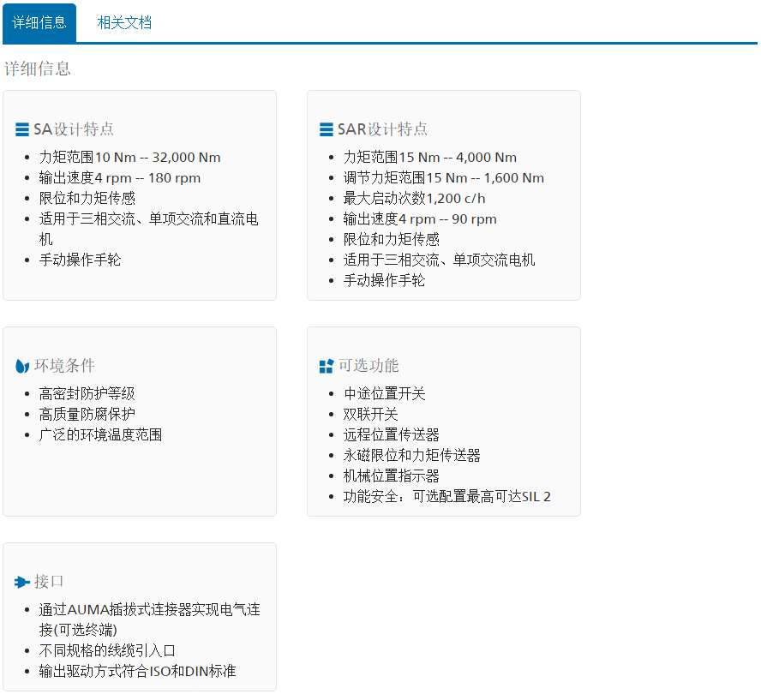
Task: Click the list icon beside SAR设计特点
Action: (327, 130)
